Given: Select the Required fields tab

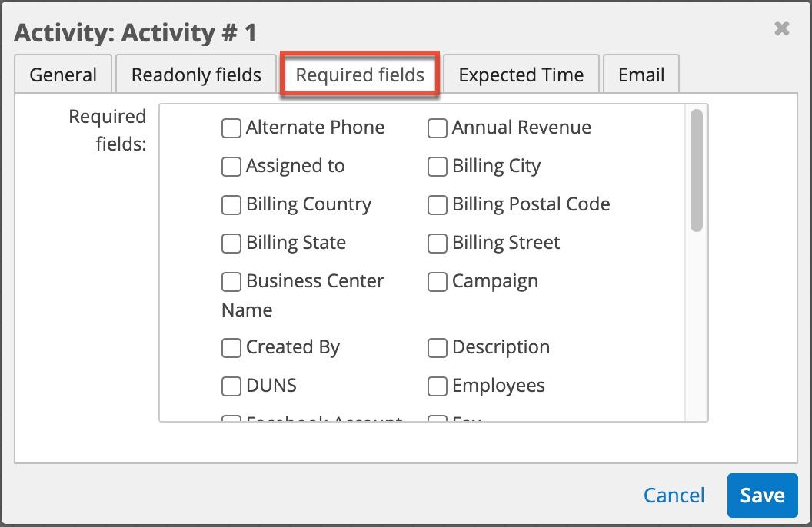Looking at the screenshot, I should click(x=360, y=75).
